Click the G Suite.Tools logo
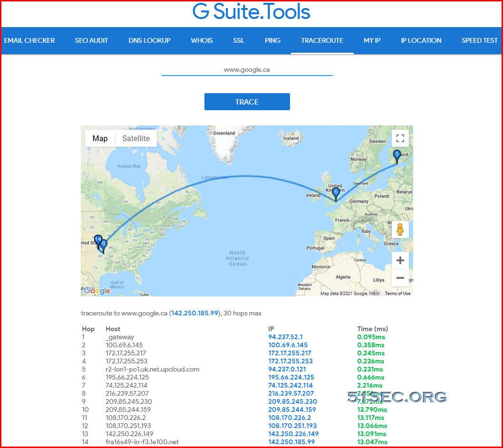Screen dimensions: 503x448 click(251, 12)
